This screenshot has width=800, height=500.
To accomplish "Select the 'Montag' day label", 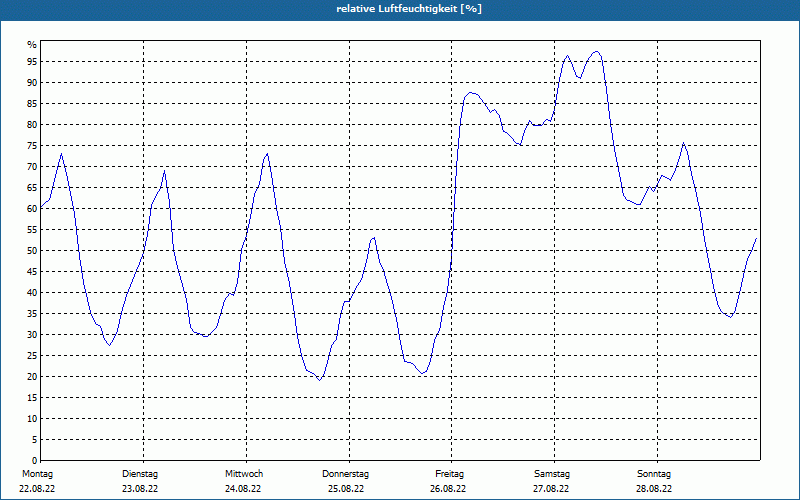I will point(37,474).
